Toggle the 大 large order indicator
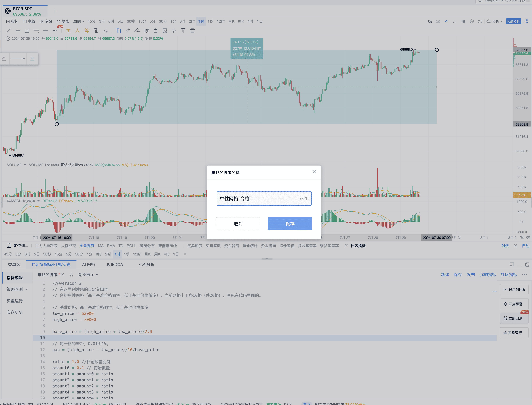 pyautogui.click(x=77, y=31)
